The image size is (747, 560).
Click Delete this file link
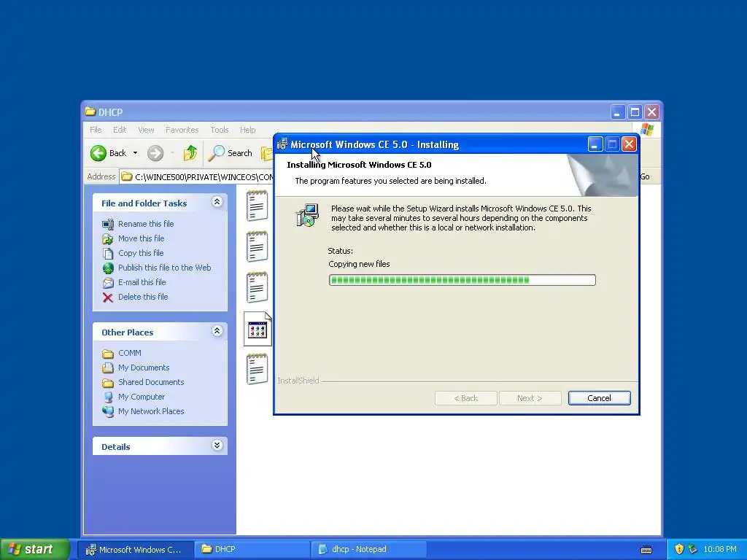(x=143, y=297)
